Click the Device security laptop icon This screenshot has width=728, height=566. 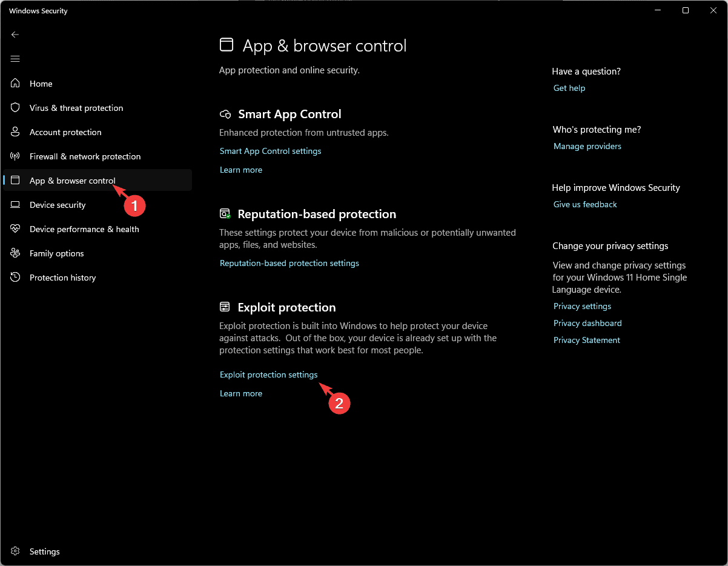click(15, 204)
